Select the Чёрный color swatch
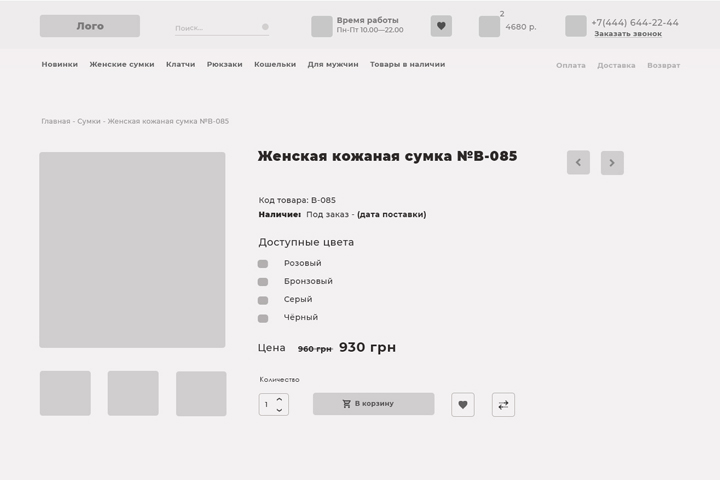Viewport: 720px width, 480px height. 263,318
